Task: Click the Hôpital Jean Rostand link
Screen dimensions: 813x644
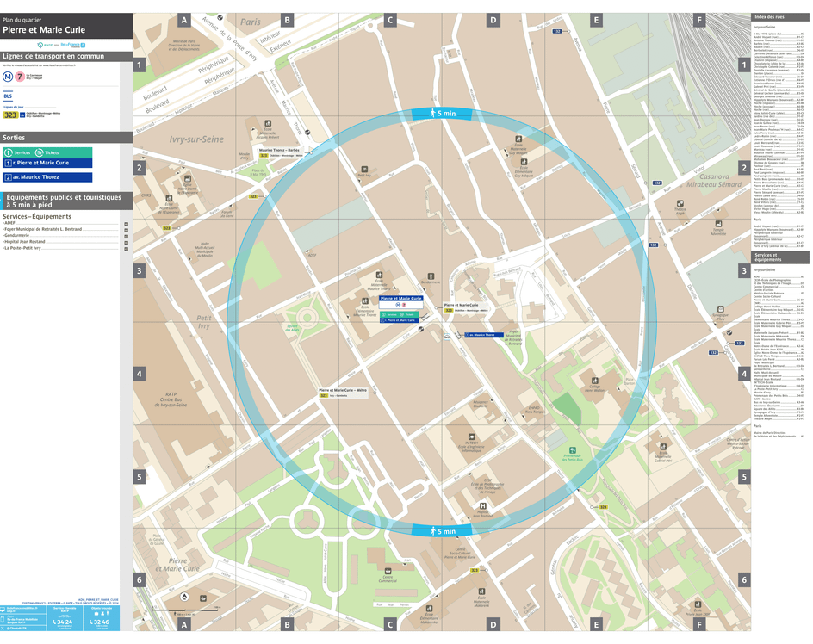Action: point(22,242)
